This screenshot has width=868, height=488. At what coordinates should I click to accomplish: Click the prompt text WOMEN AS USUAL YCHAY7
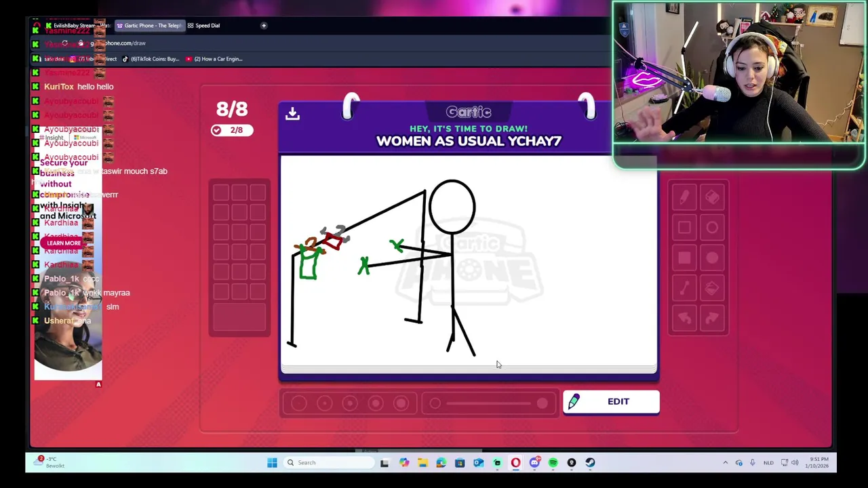tap(469, 141)
